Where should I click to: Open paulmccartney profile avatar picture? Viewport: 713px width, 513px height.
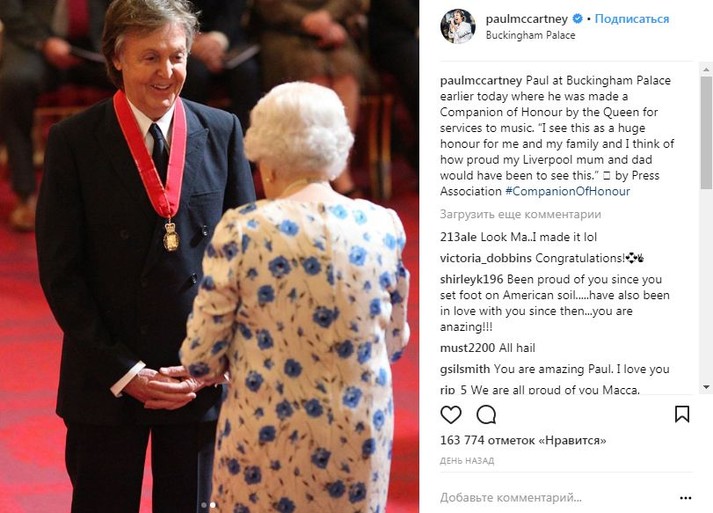click(458, 26)
